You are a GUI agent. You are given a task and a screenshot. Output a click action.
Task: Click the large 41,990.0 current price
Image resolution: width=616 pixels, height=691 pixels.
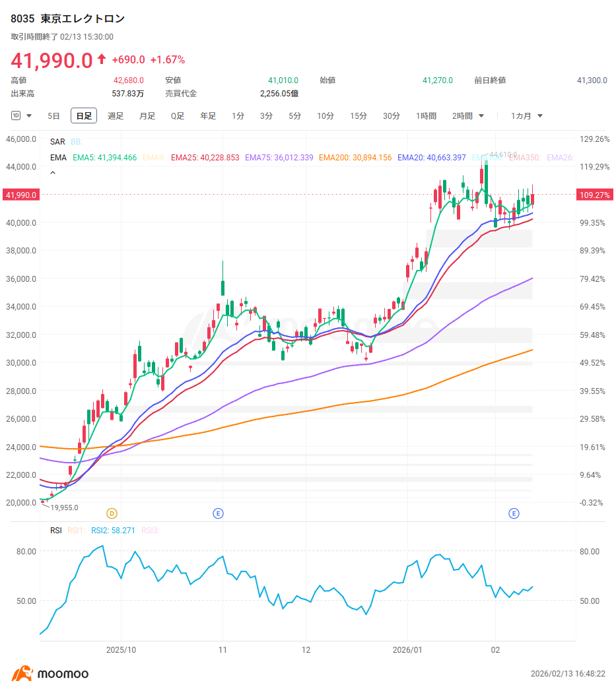(51, 60)
